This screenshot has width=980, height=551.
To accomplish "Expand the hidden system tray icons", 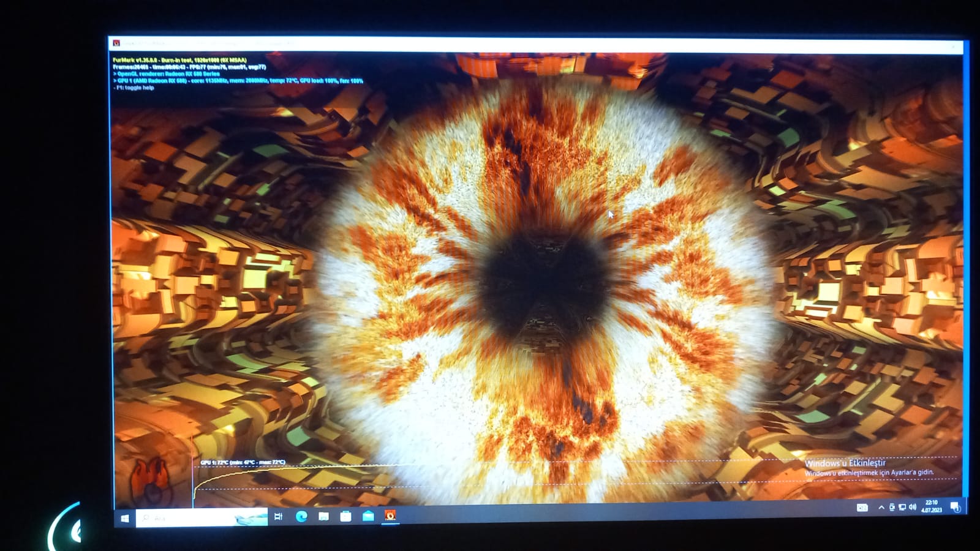I will (881, 508).
